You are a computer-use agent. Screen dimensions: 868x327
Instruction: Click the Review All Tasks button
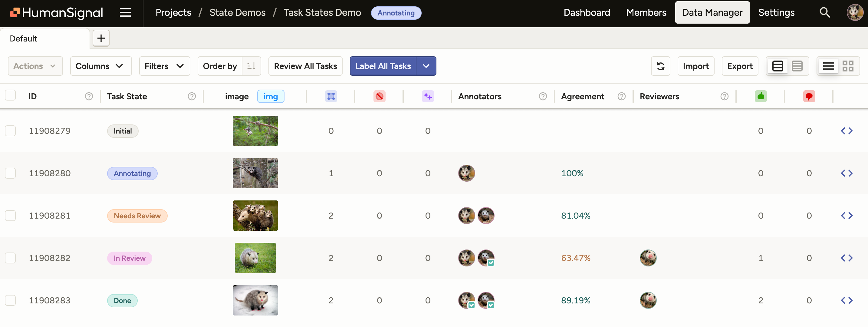[x=305, y=66]
